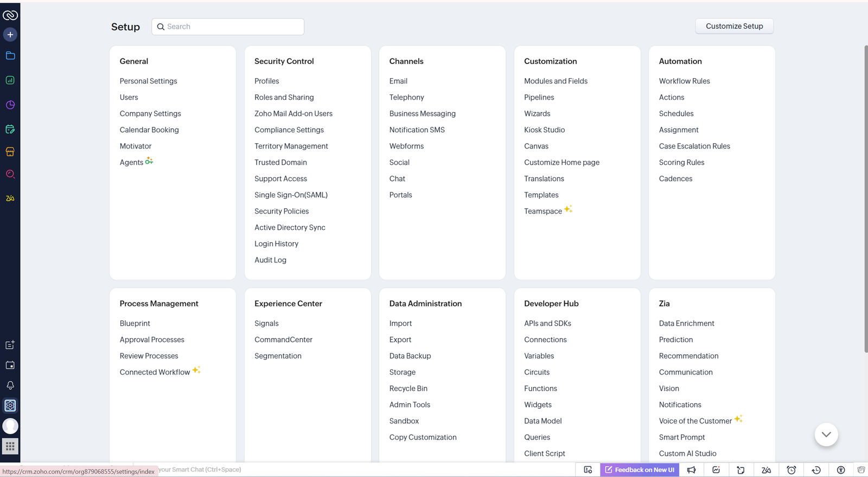This screenshot has height=477, width=868.
Task: Open Custom AI Studio
Action: click(687, 454)
